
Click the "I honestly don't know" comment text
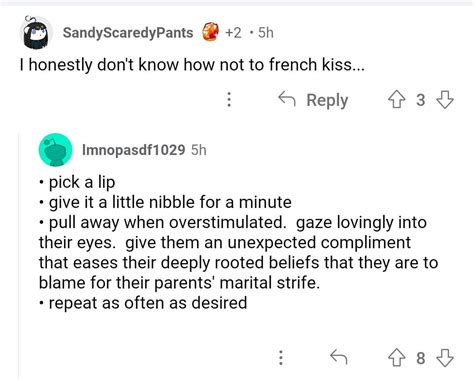tap(192, 65)
